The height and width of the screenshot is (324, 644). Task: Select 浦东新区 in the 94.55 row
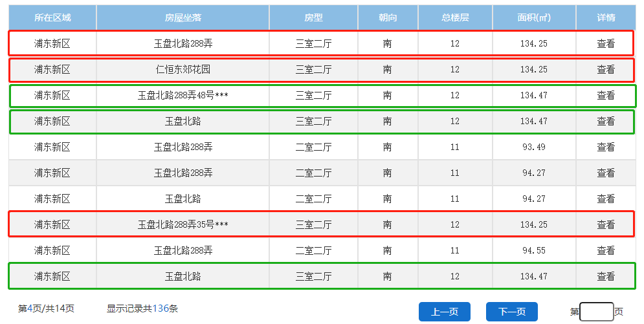[52, 250]
